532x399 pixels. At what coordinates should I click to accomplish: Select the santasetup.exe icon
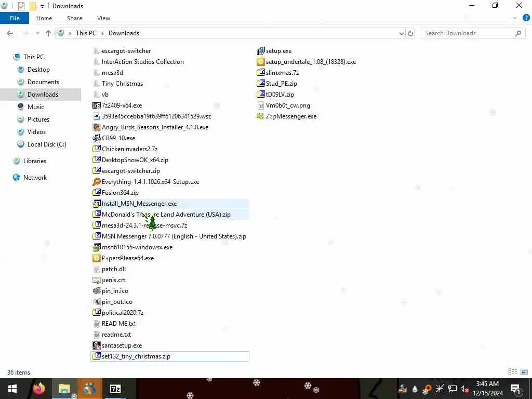97,345
